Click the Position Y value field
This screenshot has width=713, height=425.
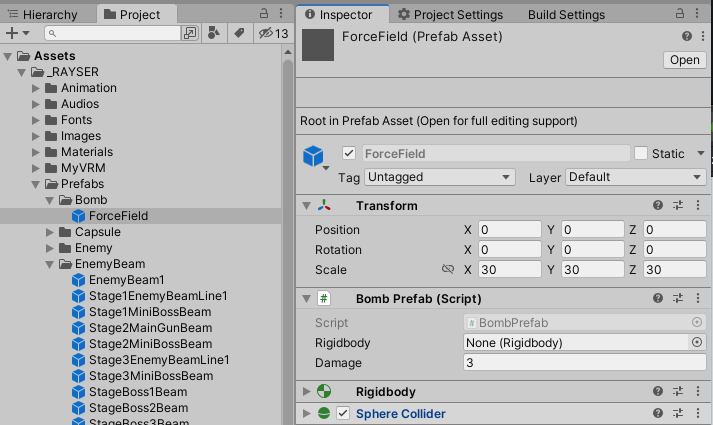click(x=592, y=230)
